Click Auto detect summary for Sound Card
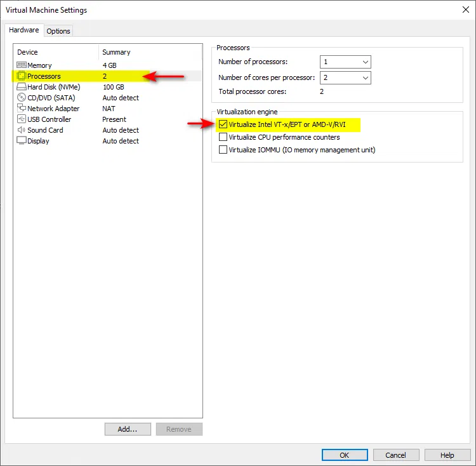The image size is (476, 466). 121,130
